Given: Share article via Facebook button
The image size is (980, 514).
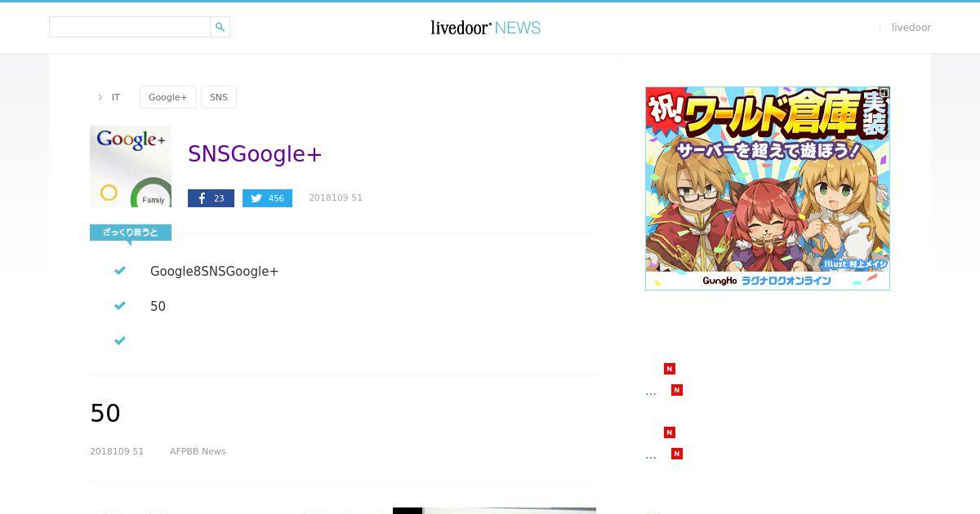Looking at the screenshot, I should 211,198.
